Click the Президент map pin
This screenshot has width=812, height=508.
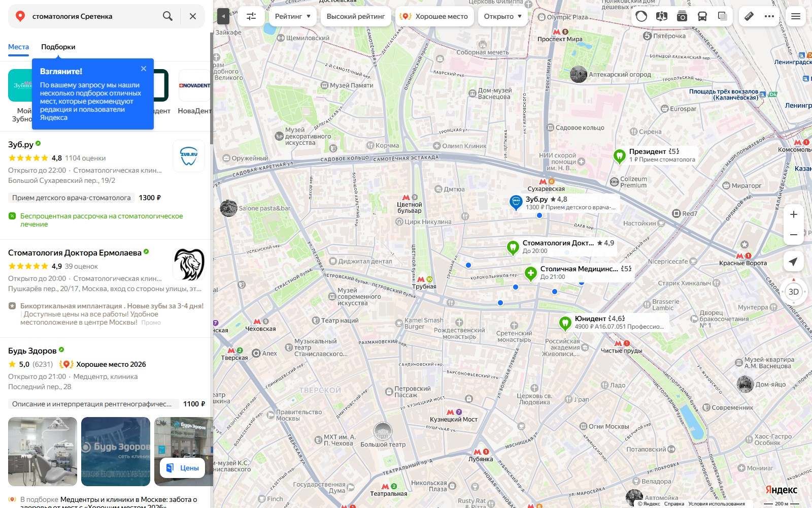[619, 156]
